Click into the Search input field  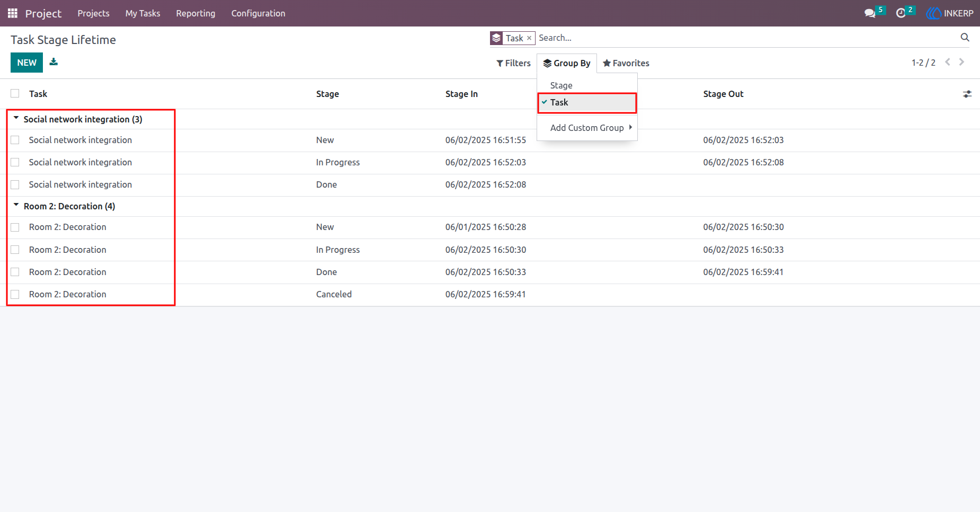point(747,38)
